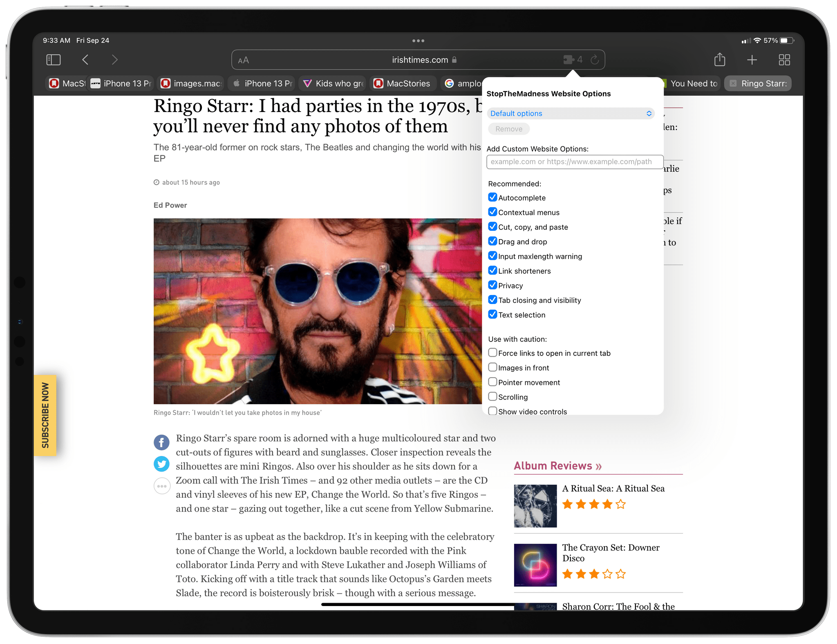Click the SUBSCRIBE NOW side banner
This screenshot has height=644, width=837.
coord(45,415)
